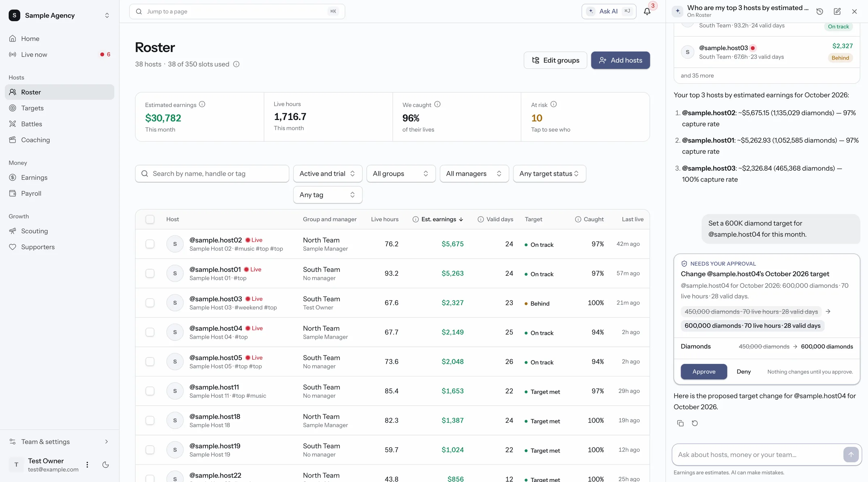Check the @sample.host04 row checkbox
Image resolution: width=868 pixels, height=482 pixels.
[150, 332]
